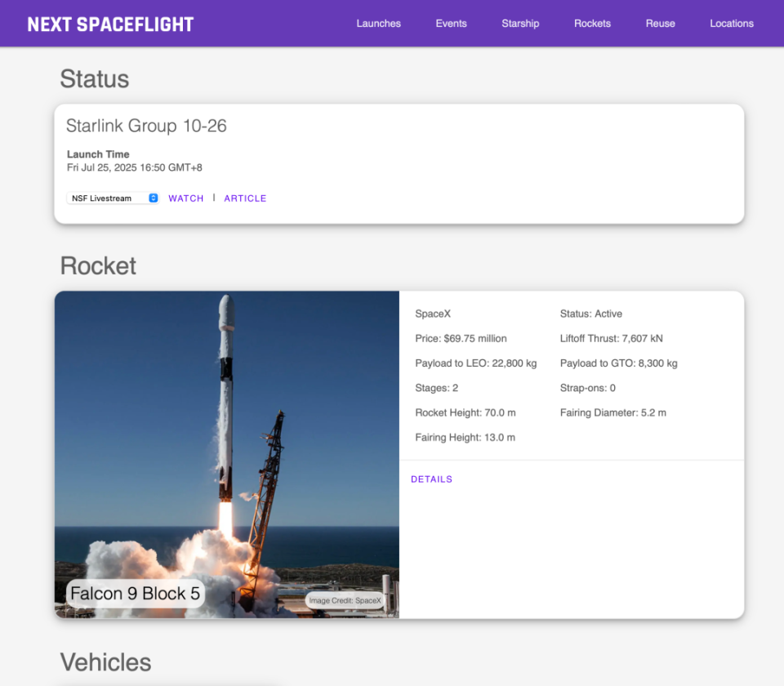Click Status: Active text
The image size is (784, 686).
coord(591,314)
